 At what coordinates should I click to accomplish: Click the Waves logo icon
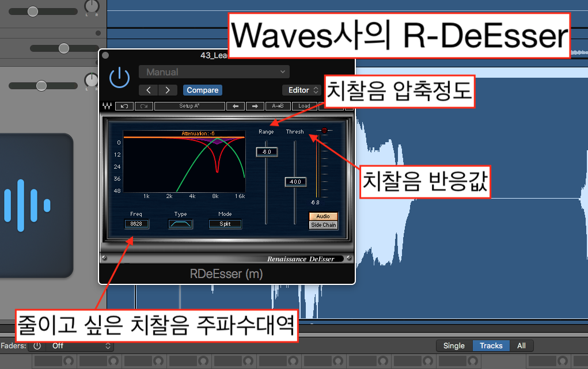pyautogui.click(x=107, y=106)
